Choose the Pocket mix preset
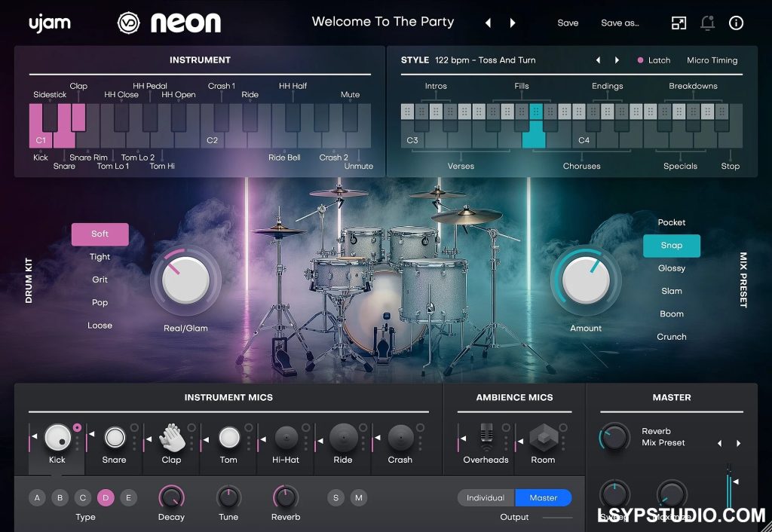 (672, 222)
